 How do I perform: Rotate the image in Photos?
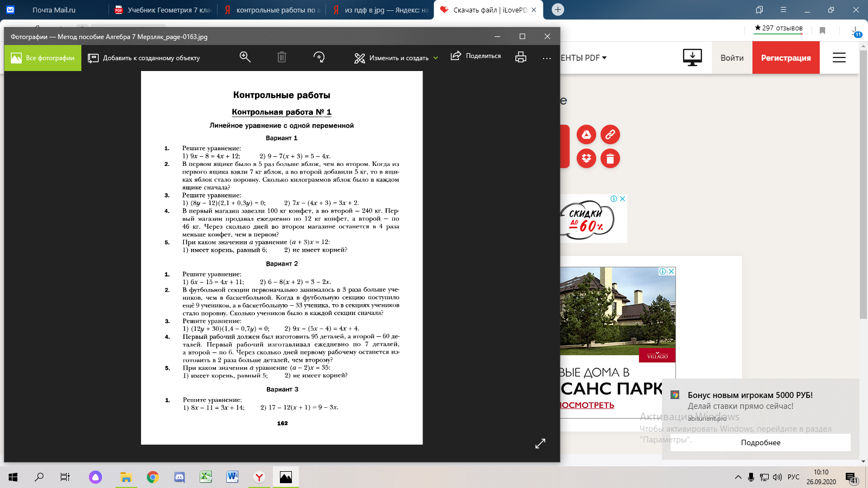pos(319,57)
